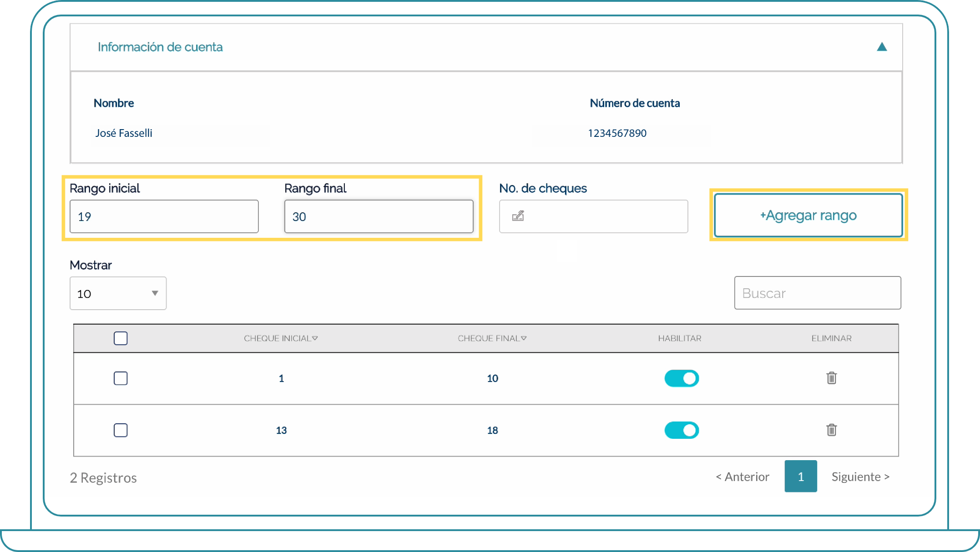Go to the Anterior page
Image resolution: width=980 pixels, height=552 pixels.
point(743,477)
